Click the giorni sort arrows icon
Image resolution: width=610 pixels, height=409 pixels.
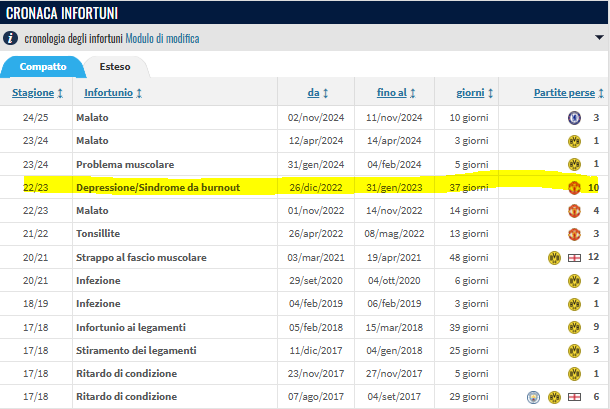[x=491, y=93]
